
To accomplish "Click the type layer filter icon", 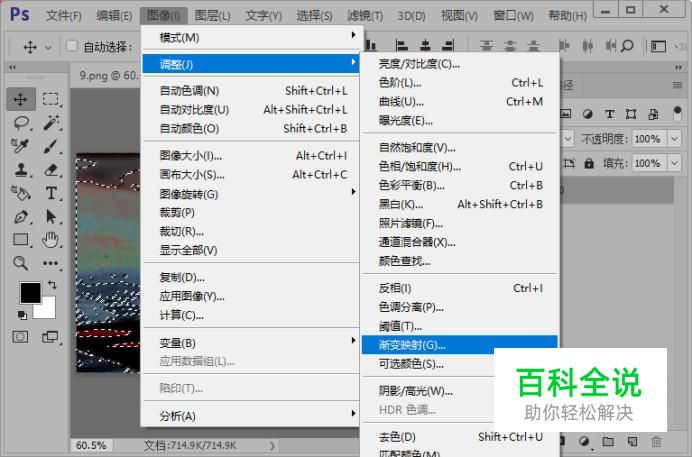I will click(609, 114).
